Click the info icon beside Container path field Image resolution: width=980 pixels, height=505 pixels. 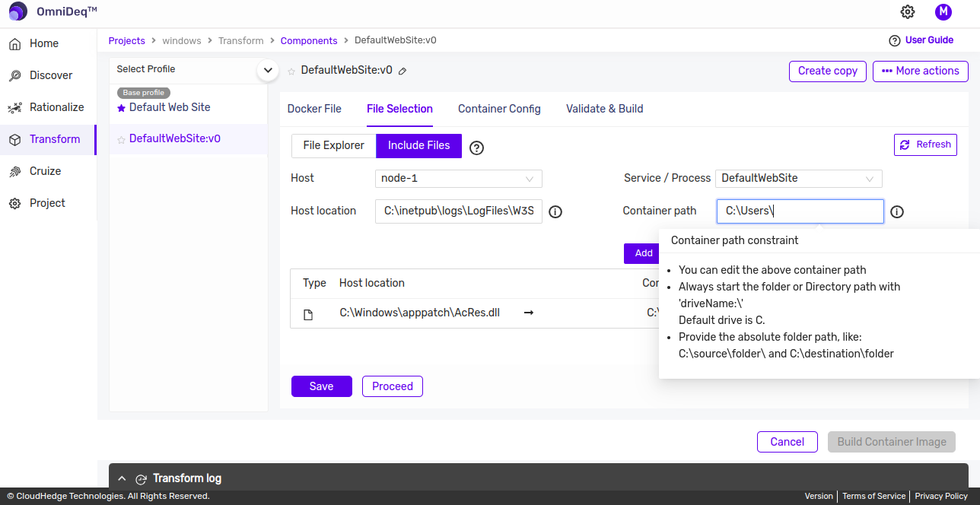(897, 212)
